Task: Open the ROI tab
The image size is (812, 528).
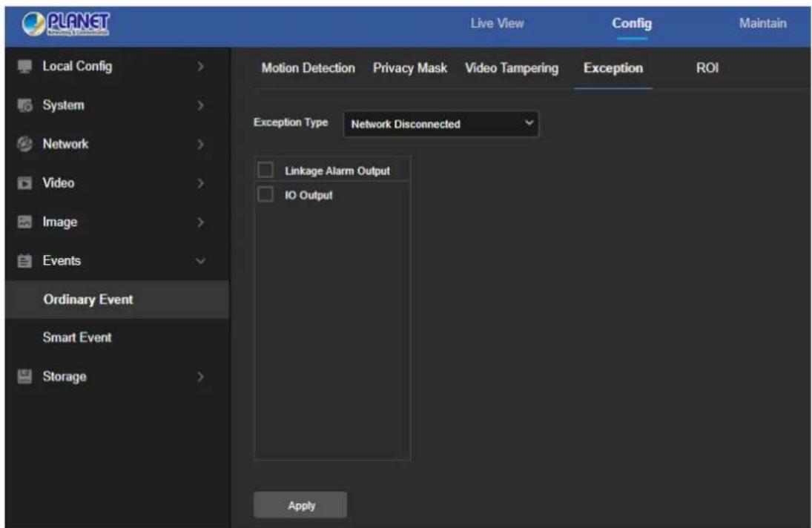Action: point(707,67)
